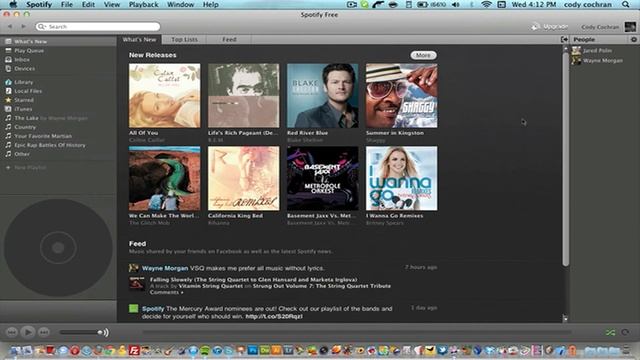This screenshot has height=360, width=640.
Task: Open the California King Bed album cover
Action: 244,178
